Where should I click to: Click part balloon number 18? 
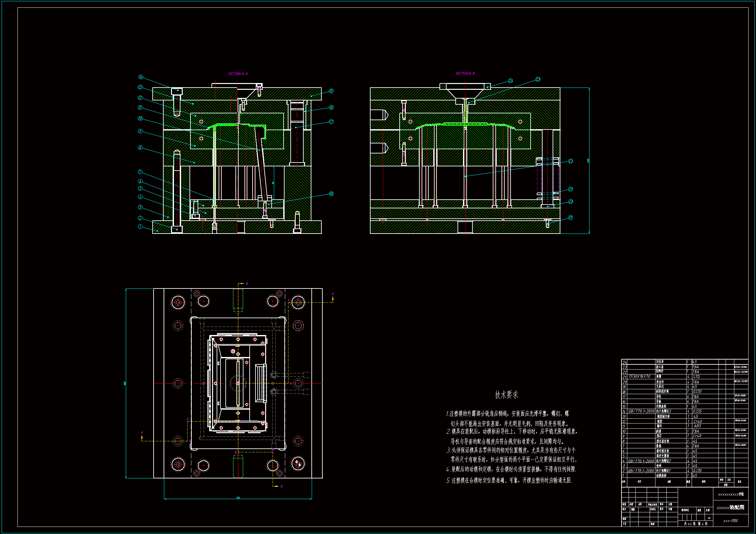click(x=331, y=194)
